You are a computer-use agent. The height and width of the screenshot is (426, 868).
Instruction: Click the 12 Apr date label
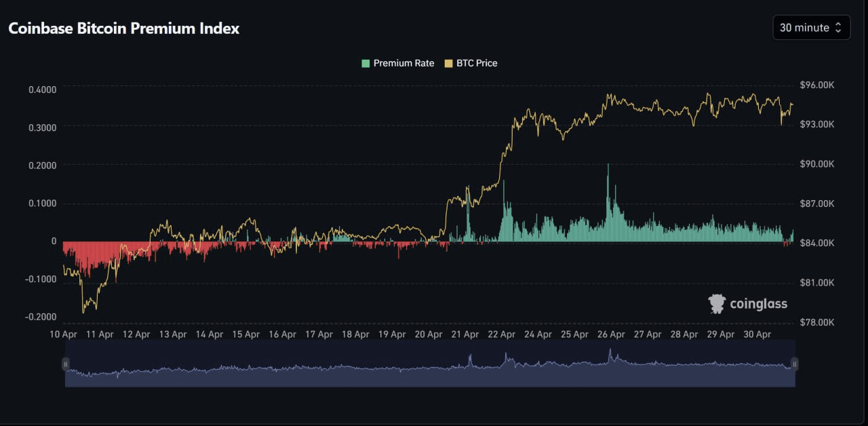pos(136,334)
